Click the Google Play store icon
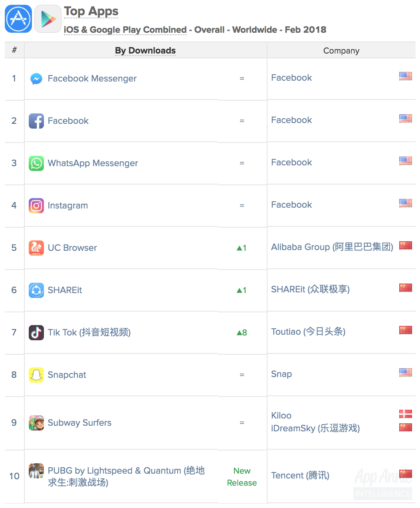 [48, 19]
